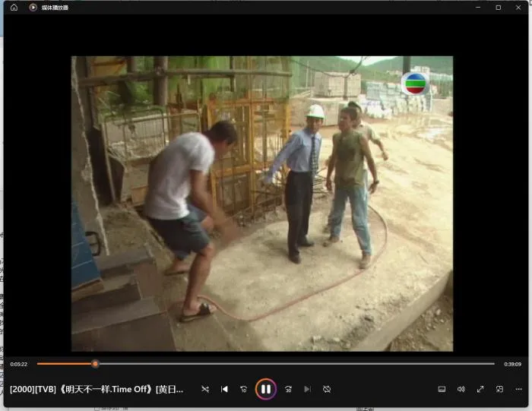Click the seek bar position handle
This screenshot has width=532, height=411.
pos(95,364)
